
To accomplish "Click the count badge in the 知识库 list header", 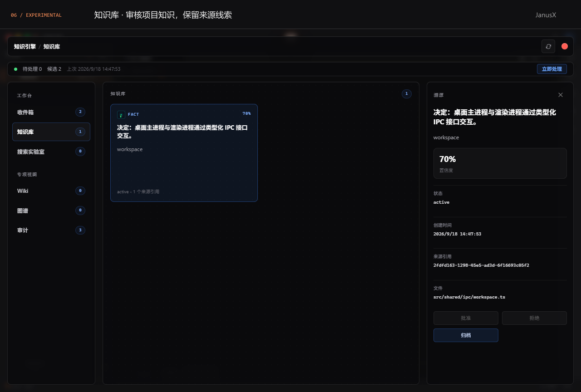I will click(407, 94).
